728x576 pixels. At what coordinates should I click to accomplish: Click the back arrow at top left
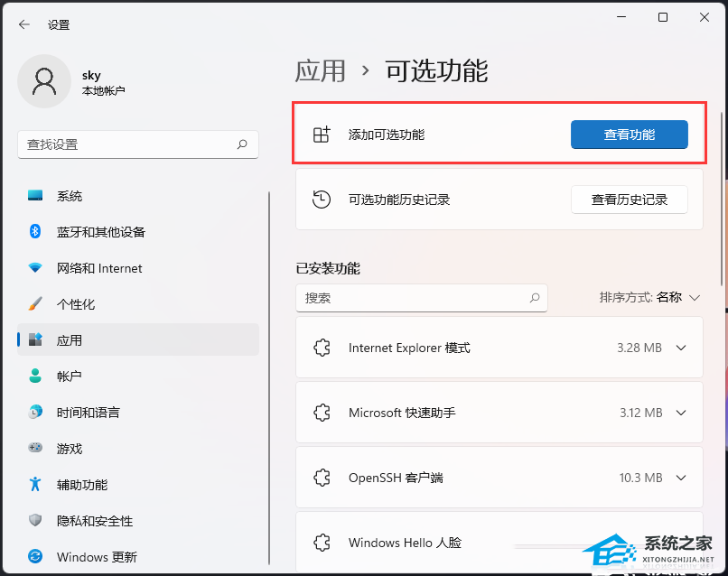tap(23, 24)
